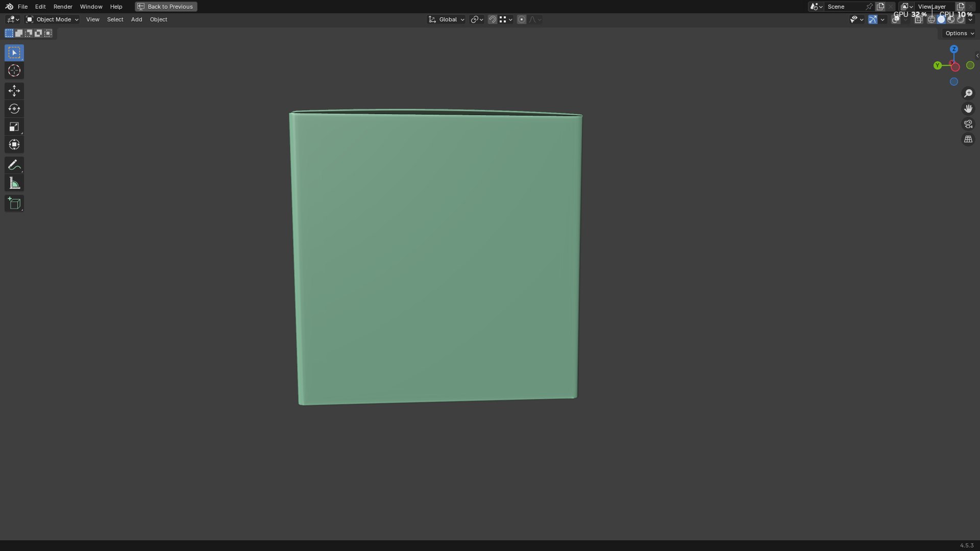This screenshot has height=551, width=980.
Task: Open the Select menu in viewport header
Action: click(115, 19)
